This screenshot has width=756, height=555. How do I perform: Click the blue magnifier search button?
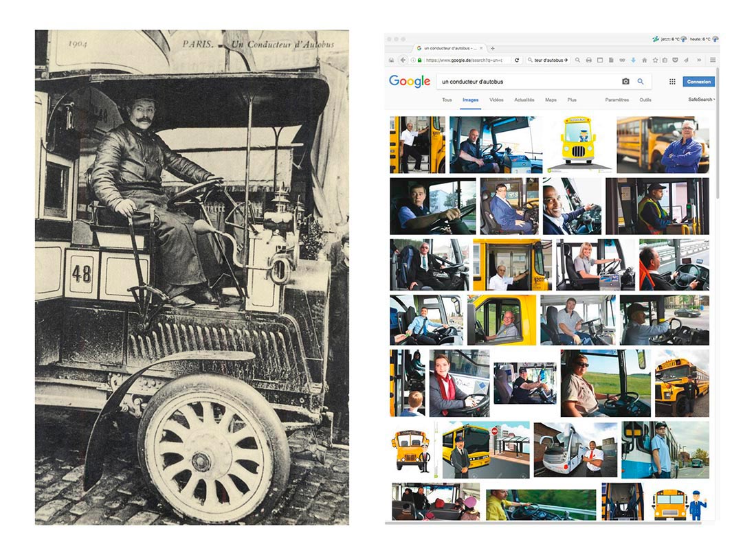click(641, 82)
